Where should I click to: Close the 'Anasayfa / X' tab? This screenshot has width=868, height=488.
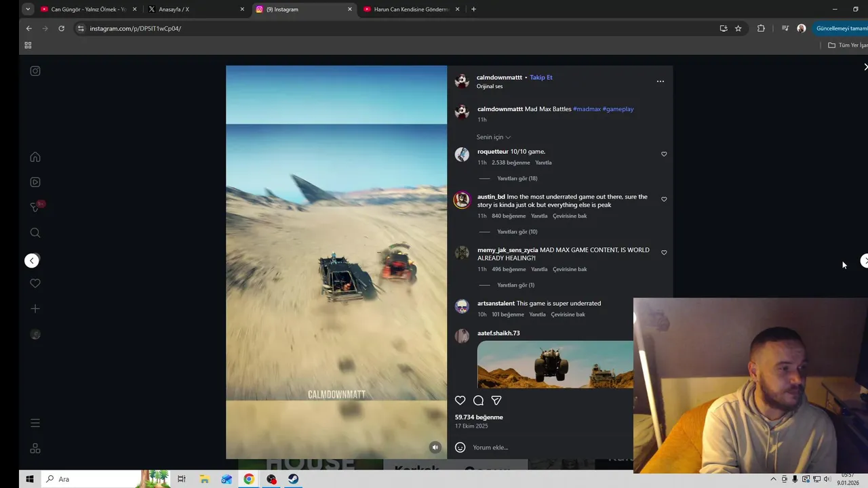click(242, 9)
